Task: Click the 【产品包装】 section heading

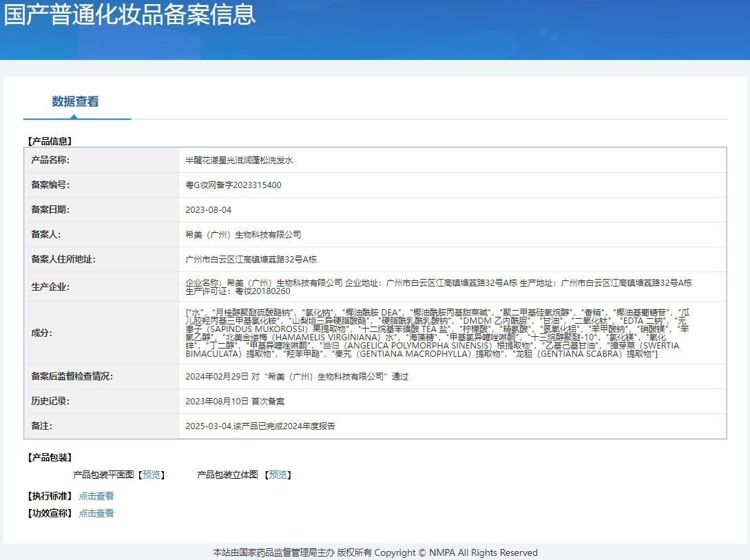Action: (50, 457)
